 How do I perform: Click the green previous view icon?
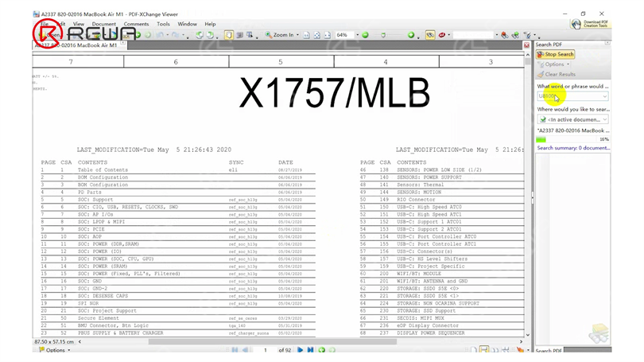click(x=321, y=350)
